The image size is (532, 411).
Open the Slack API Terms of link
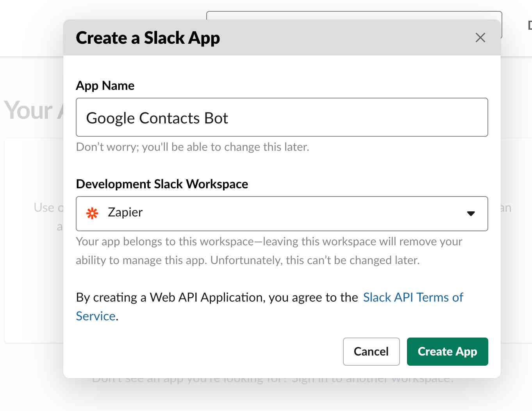pos(413,297)
